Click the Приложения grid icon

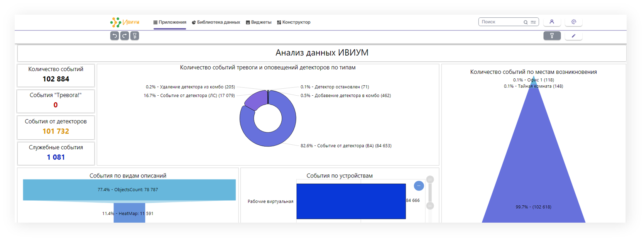coord(156,22)
